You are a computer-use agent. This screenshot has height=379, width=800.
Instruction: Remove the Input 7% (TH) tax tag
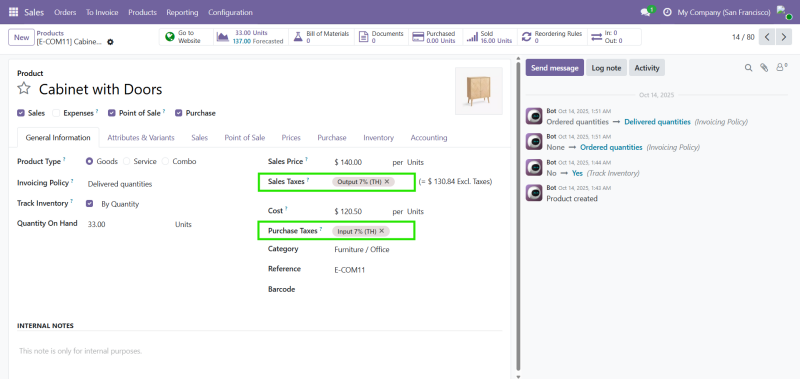382,231
